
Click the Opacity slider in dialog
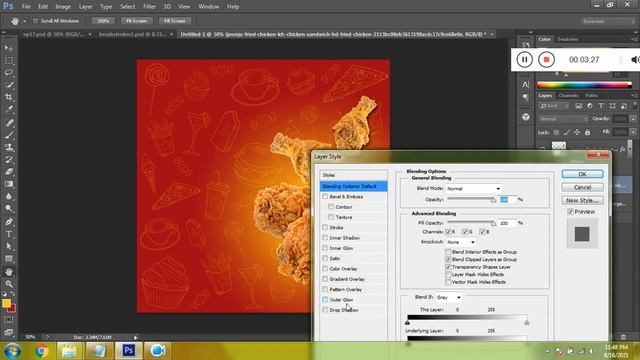471,200
